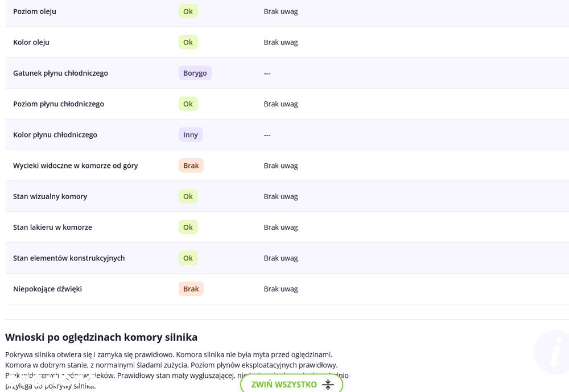Image resolution: width=569 pixels, height=392 pixels.
Task: Select the Niepokojące dźwięki row label
Action: pyautogui.click(x=48, y=289)
